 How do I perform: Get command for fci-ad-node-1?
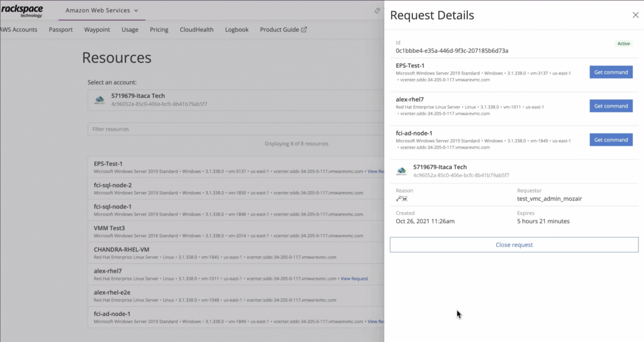(610, 140)
